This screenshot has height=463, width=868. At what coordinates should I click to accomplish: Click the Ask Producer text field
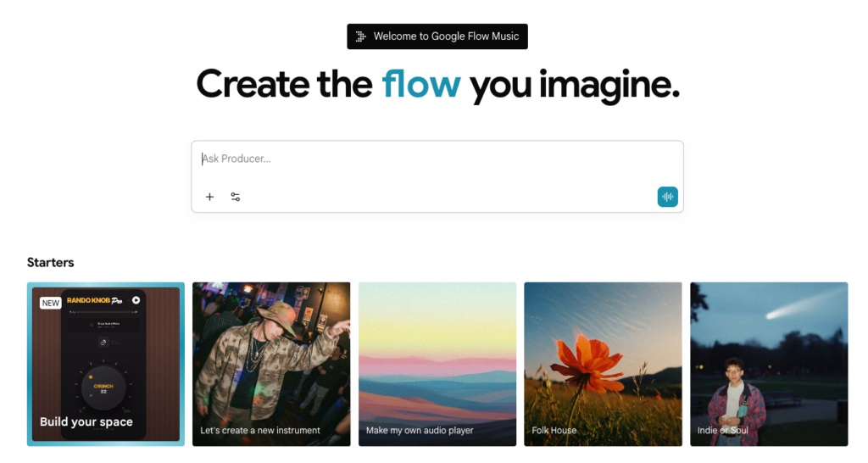[x=437, y=159]
